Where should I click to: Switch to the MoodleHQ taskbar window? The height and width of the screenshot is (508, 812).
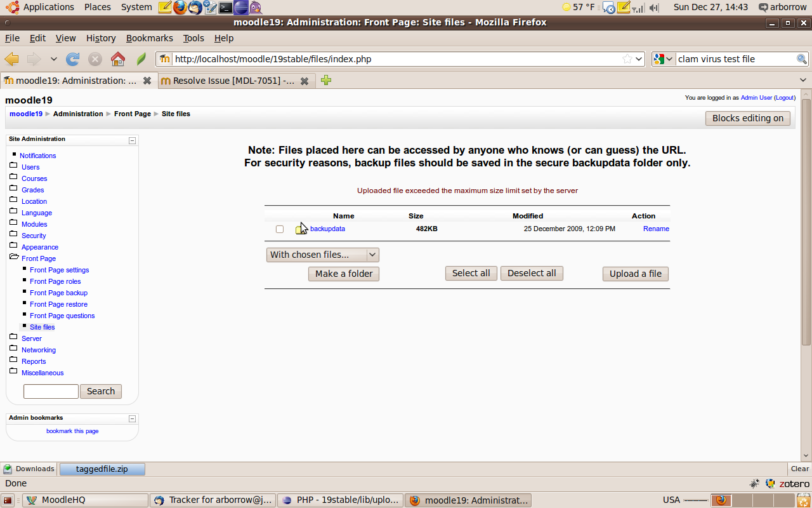pos(85,500)
